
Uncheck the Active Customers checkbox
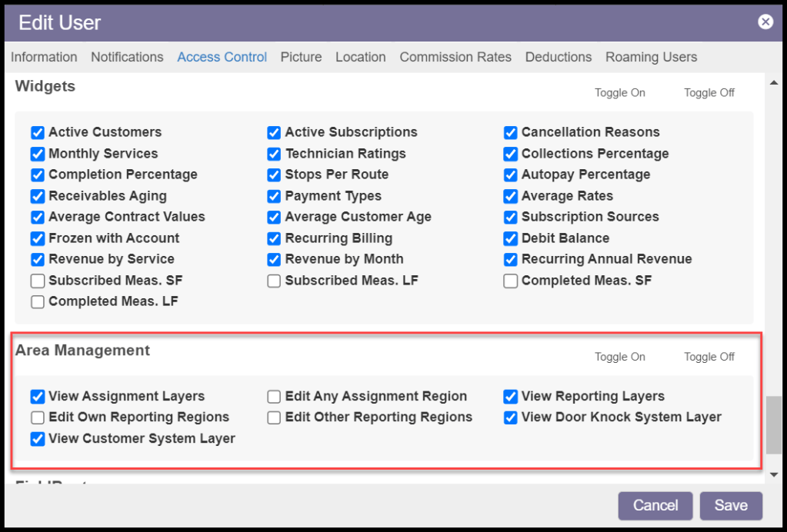pos(38,132)
